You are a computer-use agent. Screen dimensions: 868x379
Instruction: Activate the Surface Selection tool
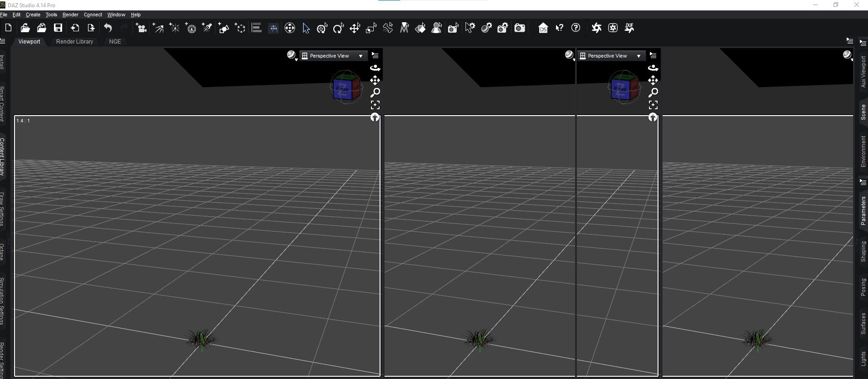(x=420, y=28)
